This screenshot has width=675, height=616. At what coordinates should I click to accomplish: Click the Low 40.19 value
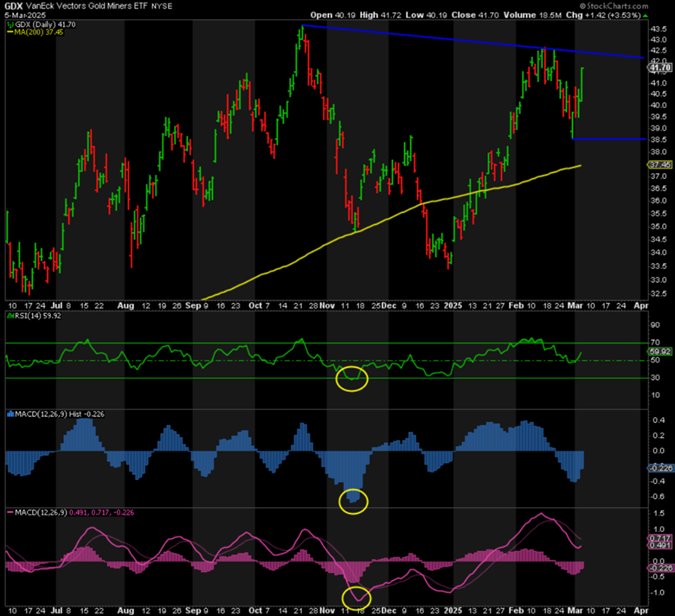[x=427, y=15]
